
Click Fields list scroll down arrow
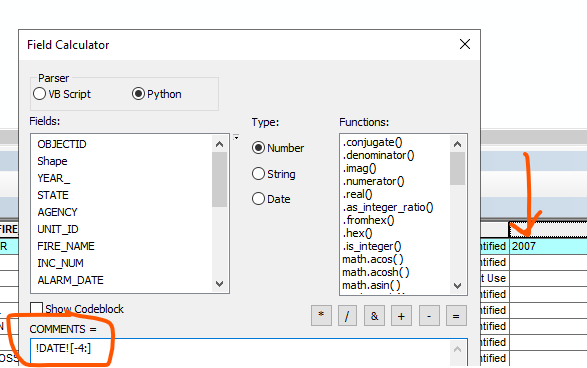click(x=219, y=284)
